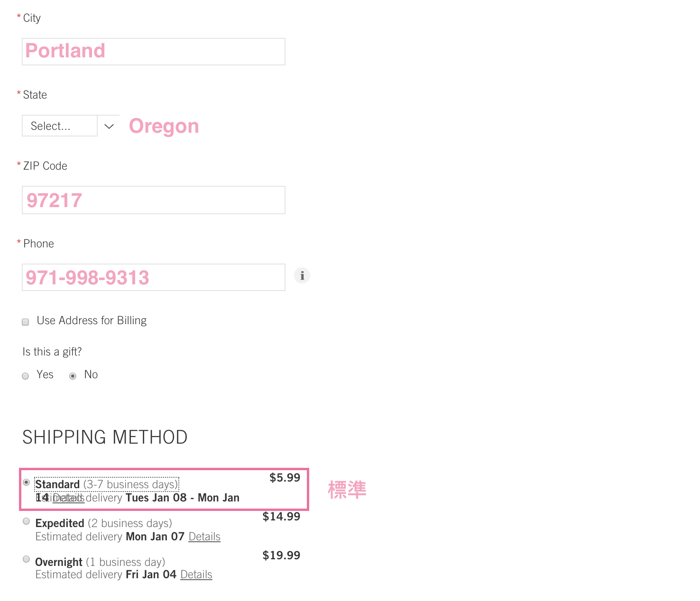Screen dimensions: 700x601
Task: Click the Standard shipping label text
Action: coord(57,484)
